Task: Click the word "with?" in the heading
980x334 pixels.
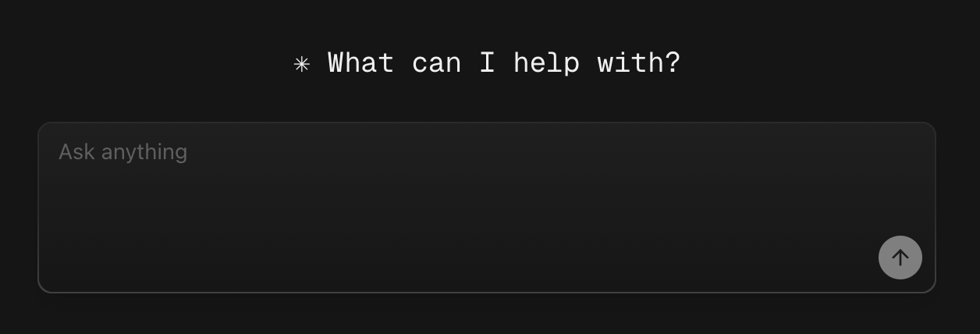Action: [639, 62]
